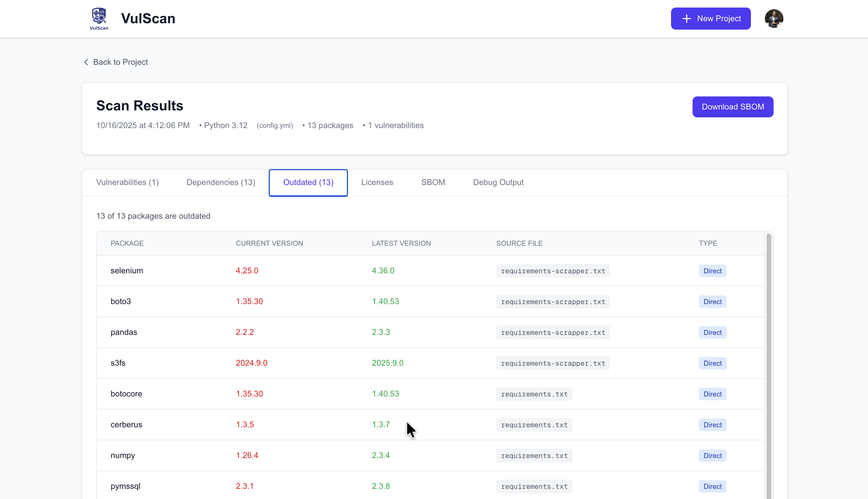Click requirements-scrapper.txt tag for pandas
This screenshot has height=499, width=868.
pyautogui.click(x=553, y=333)
